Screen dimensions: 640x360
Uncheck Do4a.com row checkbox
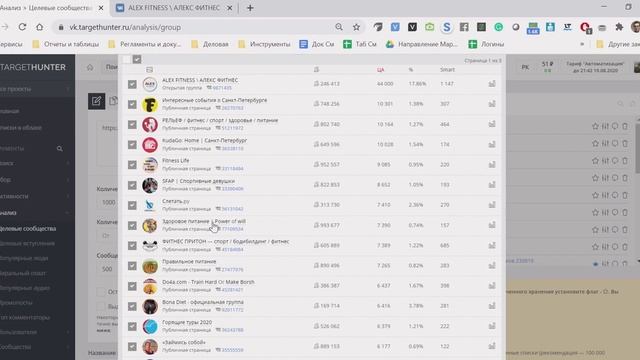[x=132, y=286]
